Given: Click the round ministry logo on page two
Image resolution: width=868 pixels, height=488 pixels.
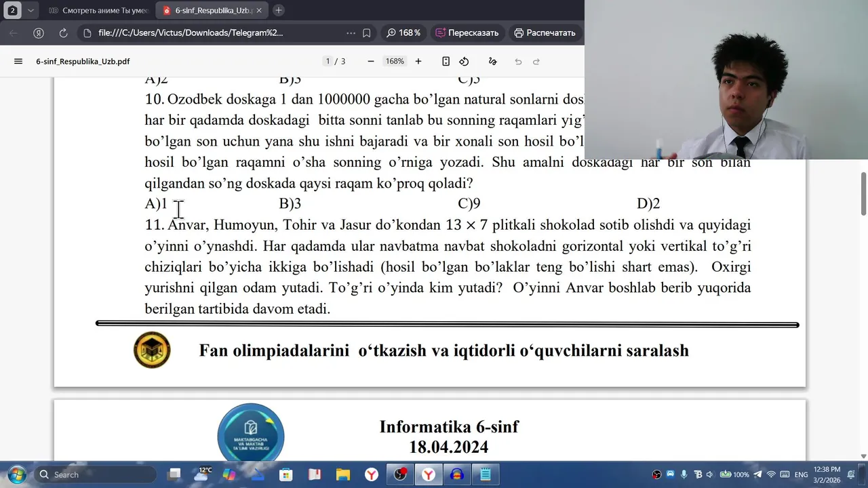Looking at the screenshot, I should tap(250, 434).
